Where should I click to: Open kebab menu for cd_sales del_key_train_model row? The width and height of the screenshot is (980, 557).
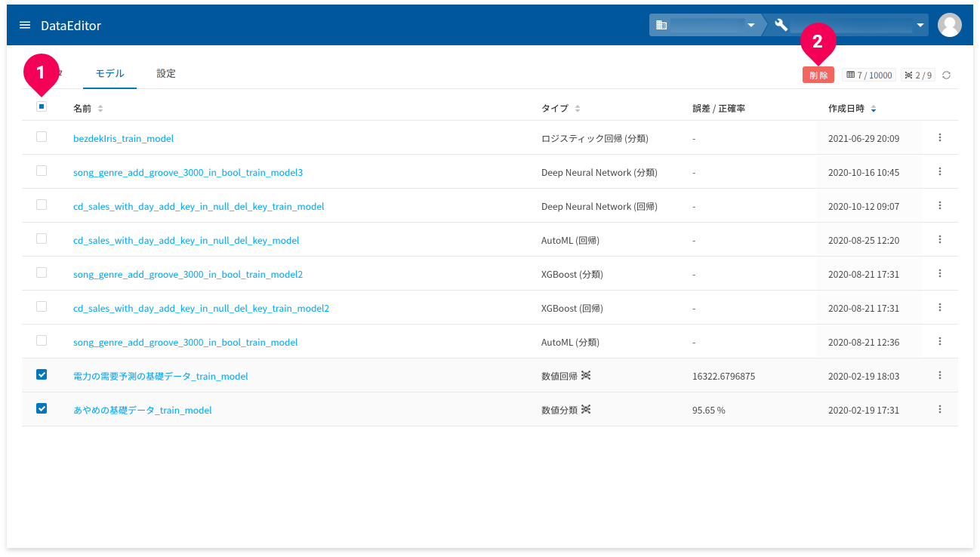[940, 205]
